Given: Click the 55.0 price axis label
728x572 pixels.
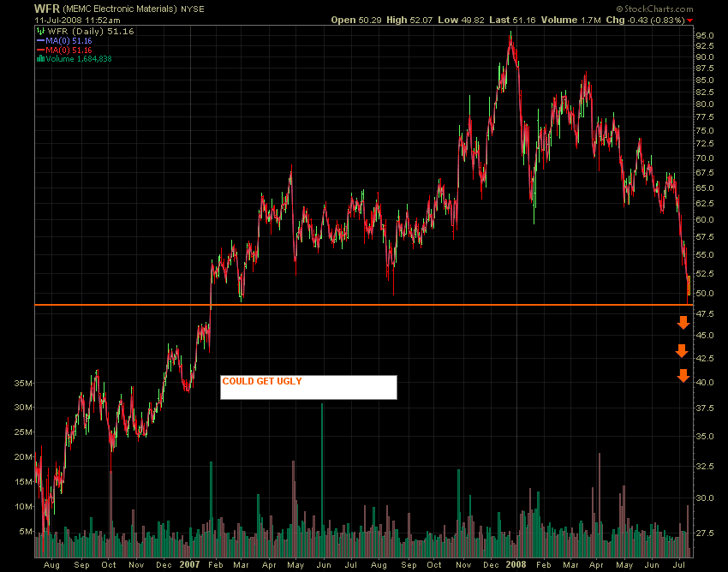Looking at the screenshot, I should point(704,255).
